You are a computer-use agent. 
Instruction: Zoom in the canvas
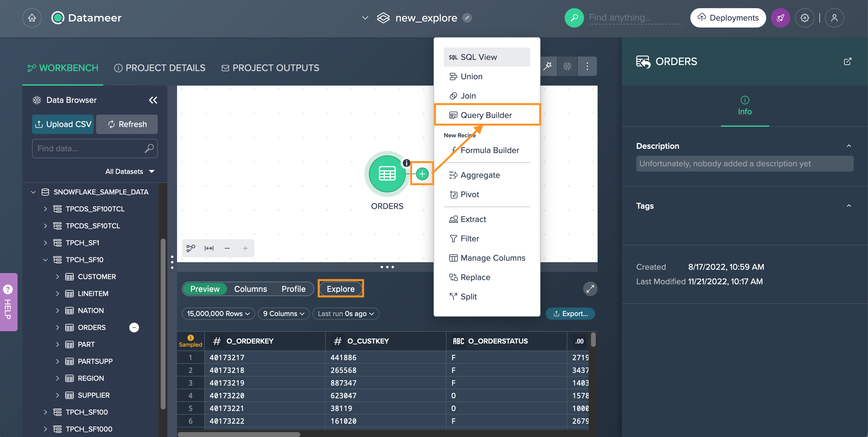coord(245,248)
